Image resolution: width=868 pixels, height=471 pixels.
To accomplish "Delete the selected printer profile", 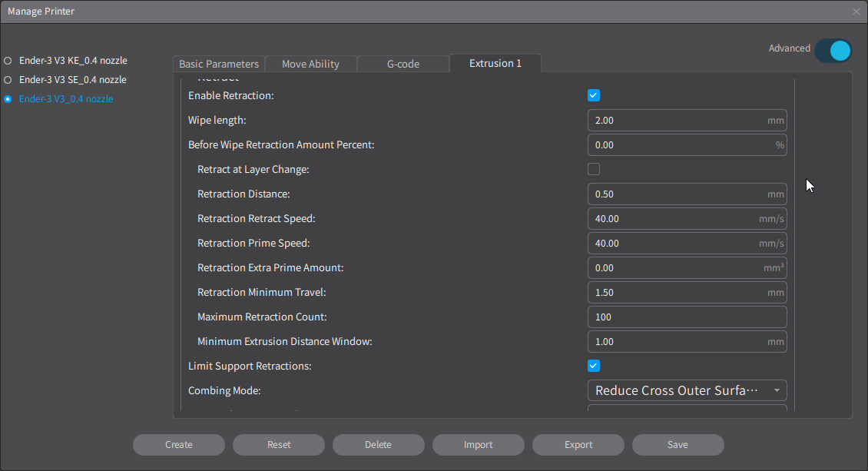I will [378, 445].
